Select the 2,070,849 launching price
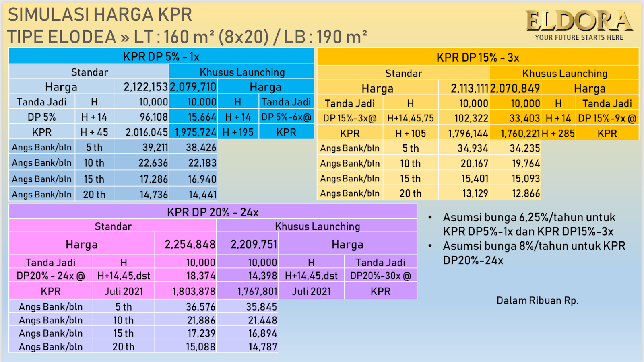Viewport: 644px width, 362px height. coord(515,88)
